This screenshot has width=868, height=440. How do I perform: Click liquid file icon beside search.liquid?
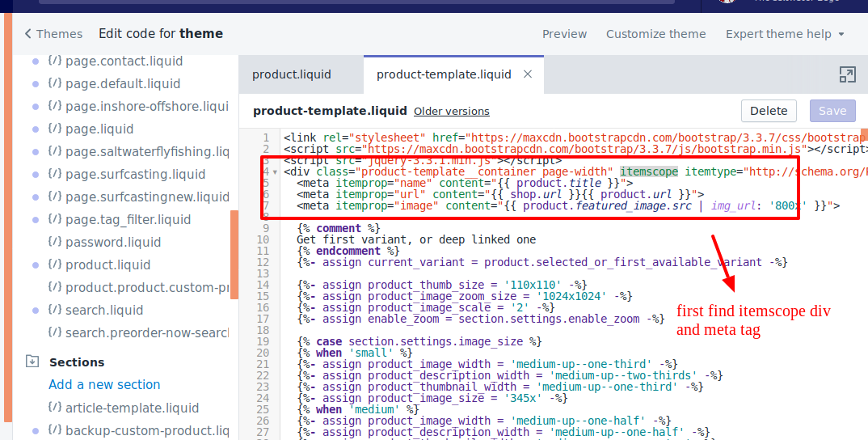pyautogui.click(x=54, y=310)
